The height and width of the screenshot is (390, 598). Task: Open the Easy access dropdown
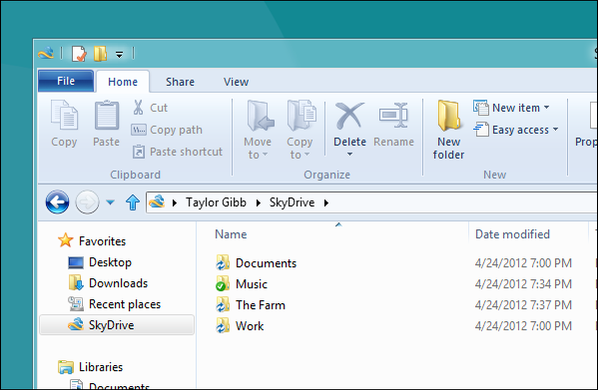coord(516,130)
